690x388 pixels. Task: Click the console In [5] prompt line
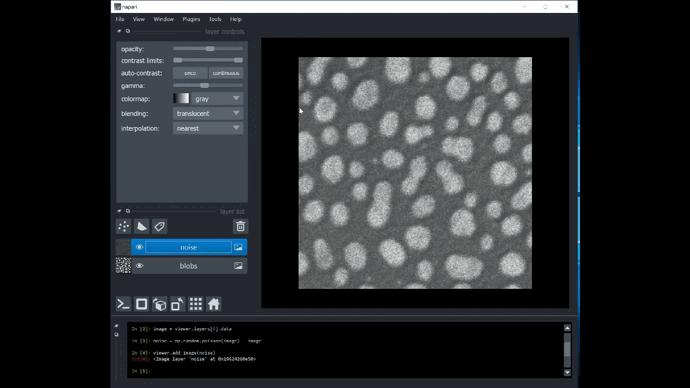(x=141, y=371)
